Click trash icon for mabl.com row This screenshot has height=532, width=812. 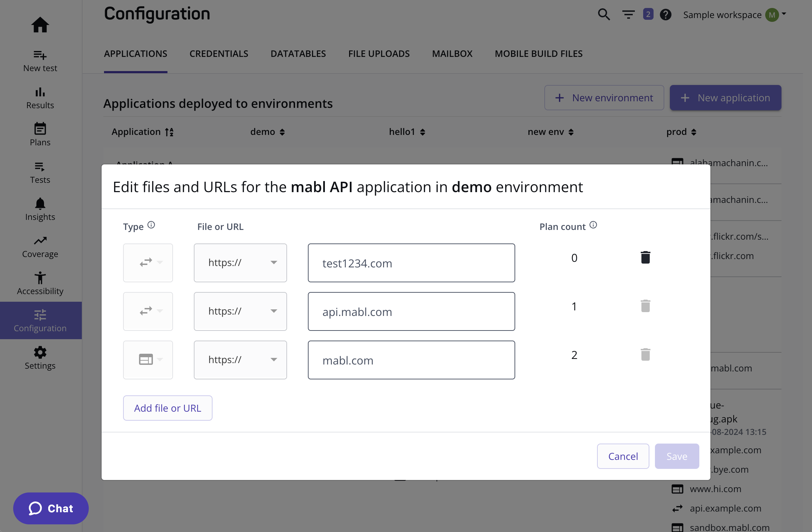(x=645, y=354)
